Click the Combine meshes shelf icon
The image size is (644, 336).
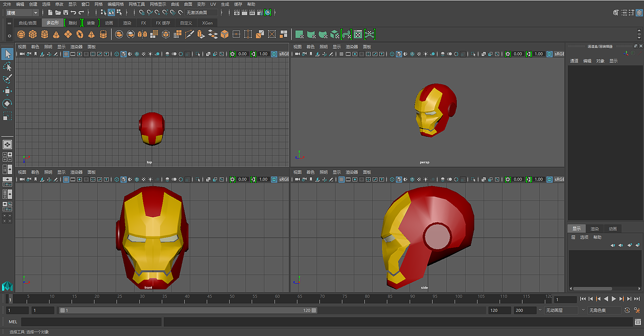119,34
